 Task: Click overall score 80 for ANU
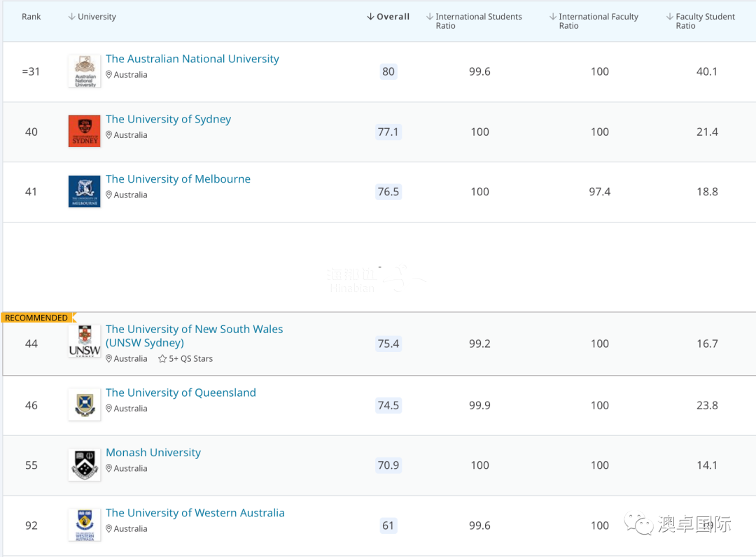pyautogui.click(x=388, y=71)
